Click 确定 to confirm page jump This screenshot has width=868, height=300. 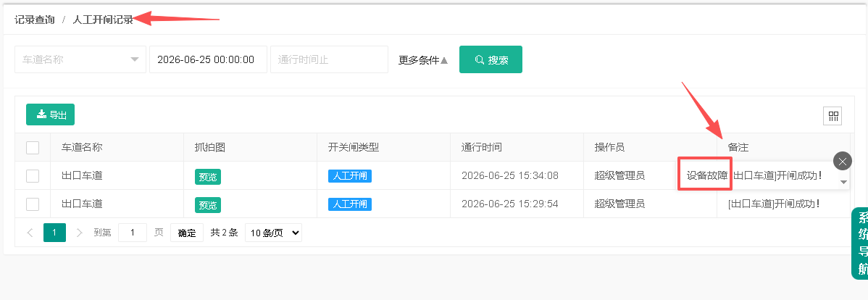(x=186, y=233)
